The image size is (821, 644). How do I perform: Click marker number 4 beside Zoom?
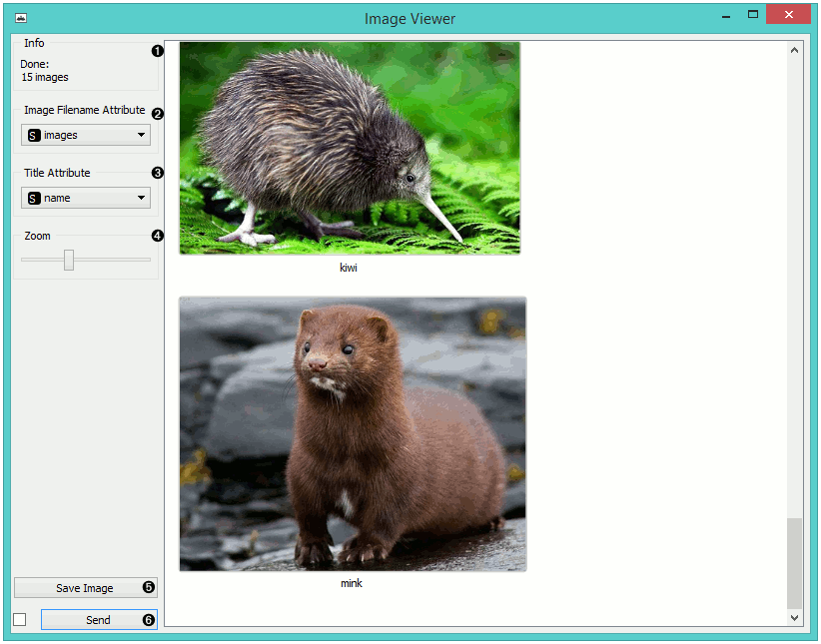click(x=157, y=237)
